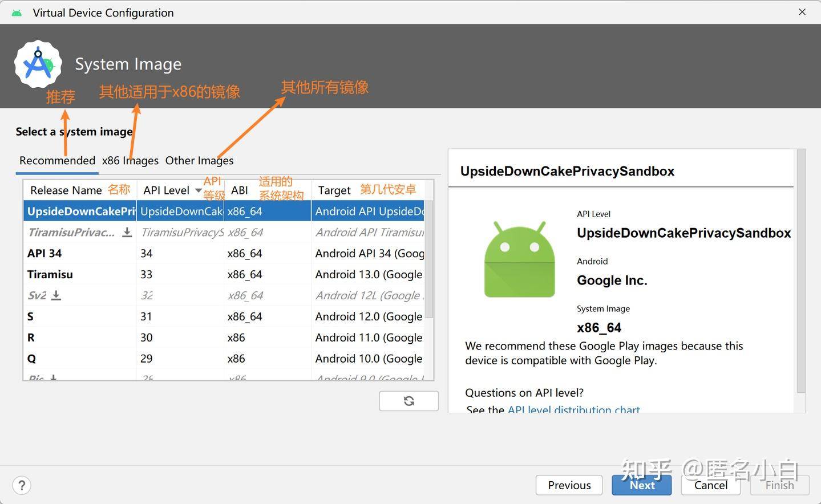Click the Android 12L (Google target cell

(x=369, y=295)
